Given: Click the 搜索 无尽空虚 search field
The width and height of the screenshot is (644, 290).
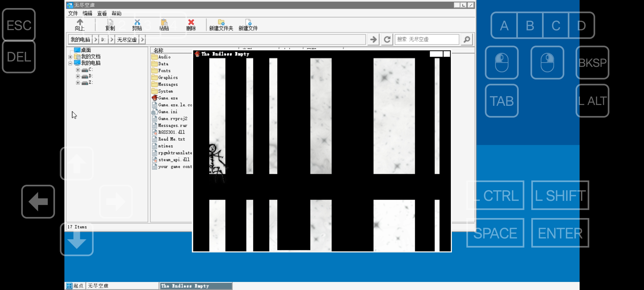Looking at the screenshot, I should tap(427, 39).
